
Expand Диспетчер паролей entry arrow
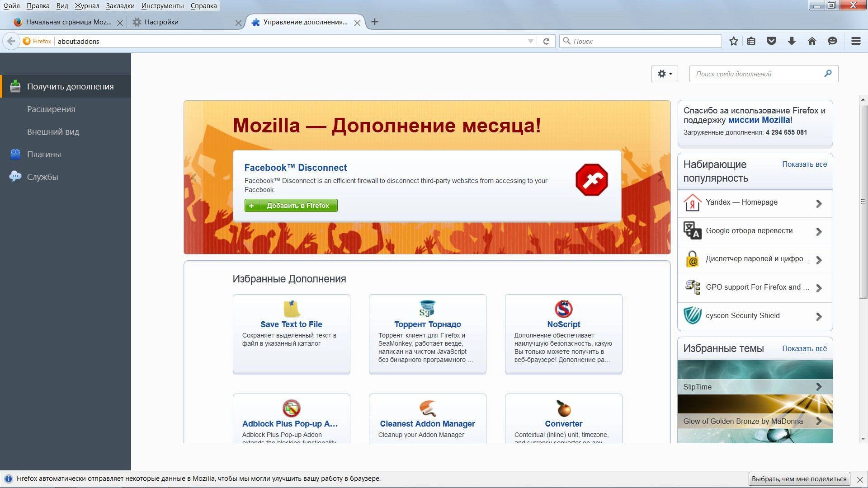coord(819,260)
